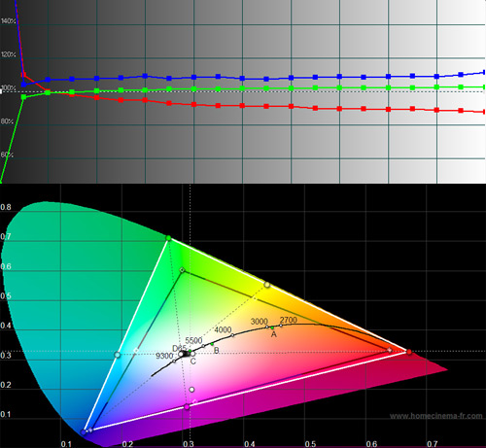This screenshot has height=448, width=486.
Task: Select the first green data point below 100%
Action: tap(23, 96)
